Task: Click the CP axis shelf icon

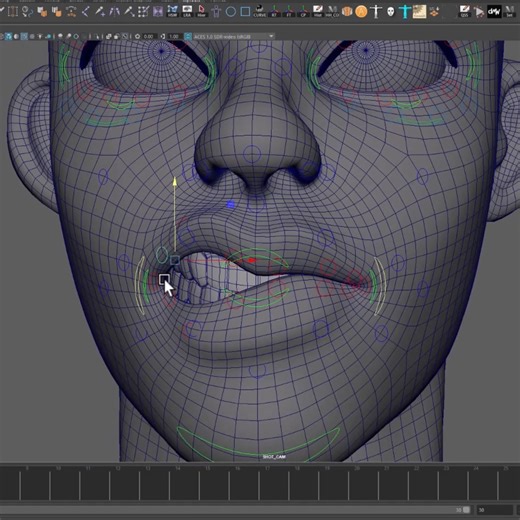Action: (x=303, y=11)
